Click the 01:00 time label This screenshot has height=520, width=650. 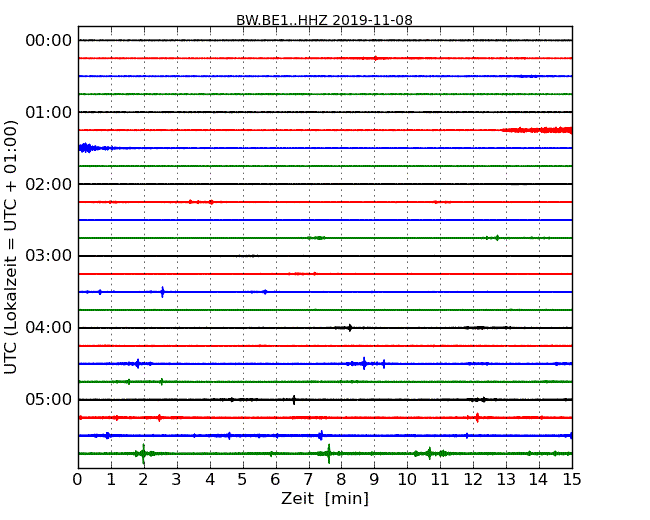pyautogui.click(x=49, y=112)
